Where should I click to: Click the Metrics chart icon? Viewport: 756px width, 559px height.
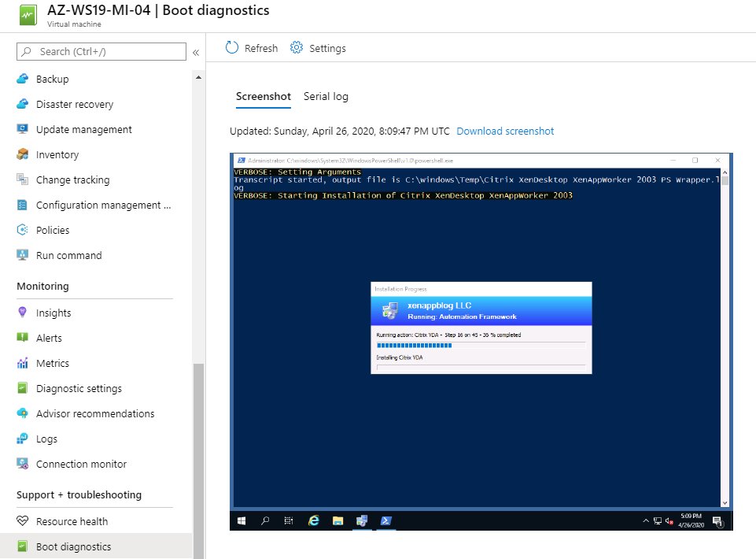tap(22, 363)
